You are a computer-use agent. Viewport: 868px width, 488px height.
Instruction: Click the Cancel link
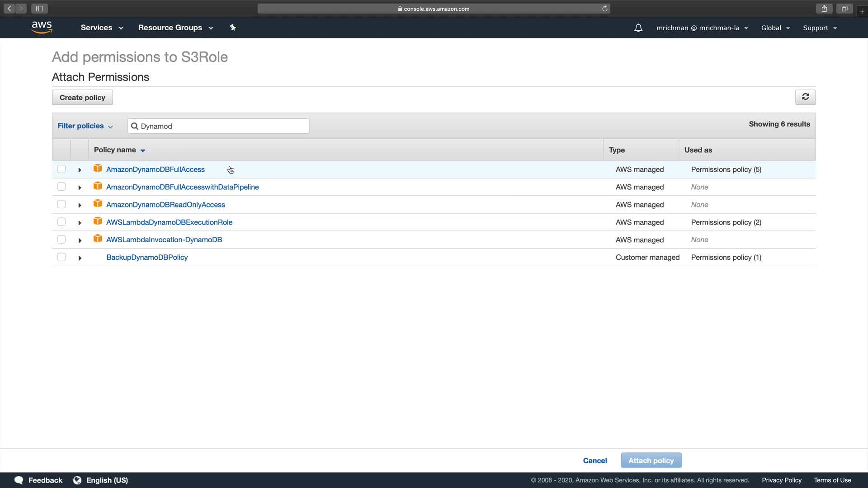point(594,460)
